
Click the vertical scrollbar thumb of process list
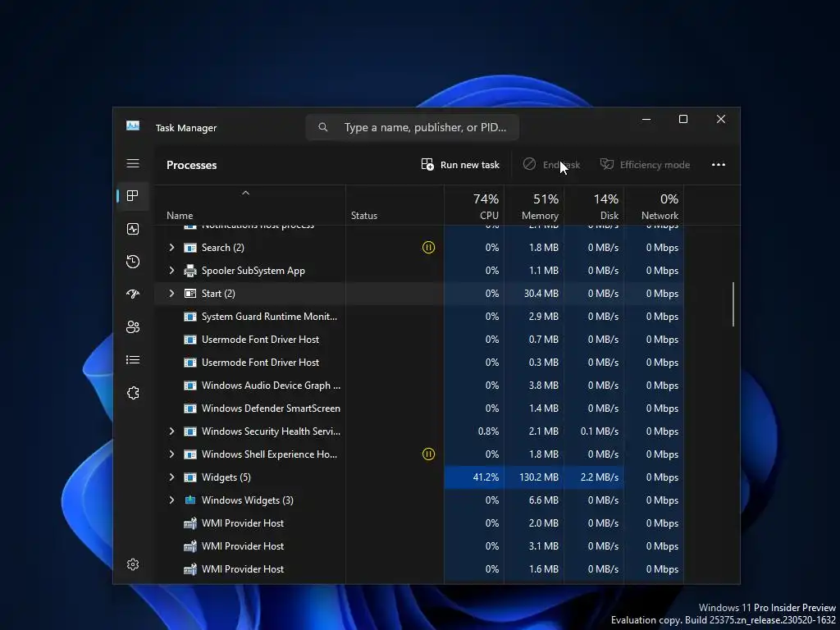click(x=733, y=304)
